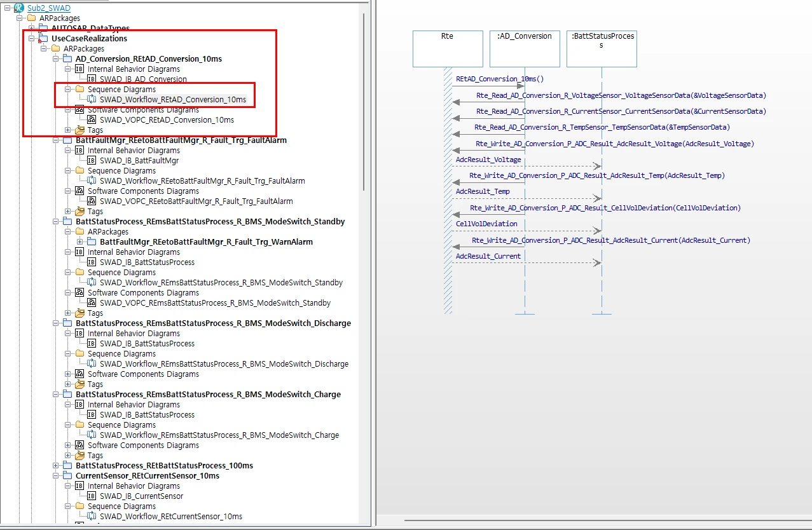
Task: Collapse the Sub2_SWAD root node
Action: (7, 8)
